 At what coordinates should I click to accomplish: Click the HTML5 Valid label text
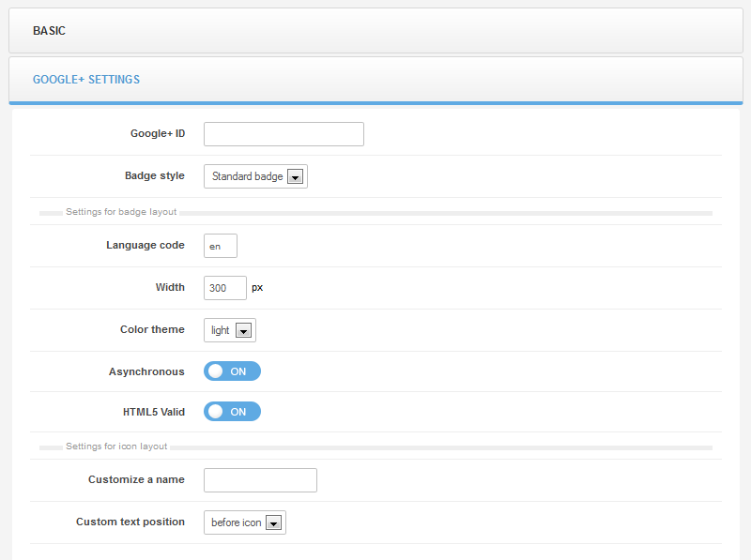pos(154,412)
